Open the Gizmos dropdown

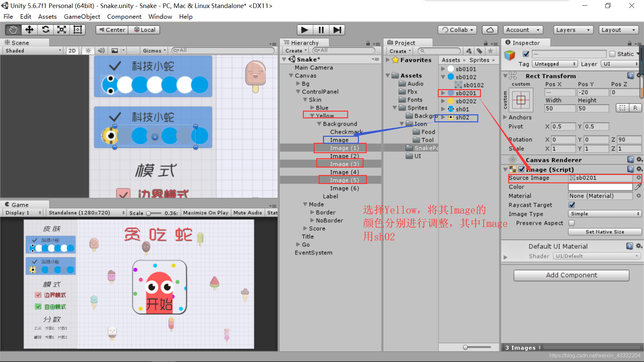point(154,51)
